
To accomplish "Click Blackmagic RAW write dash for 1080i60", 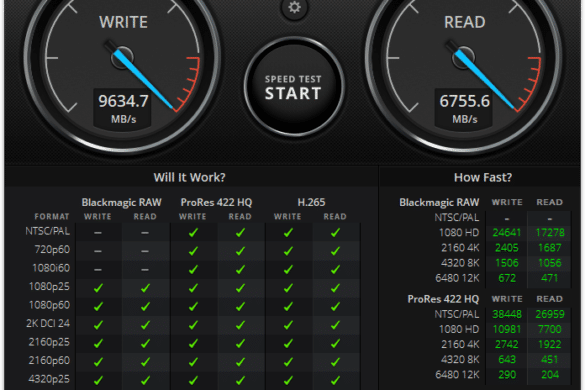I will click(98, 270).
